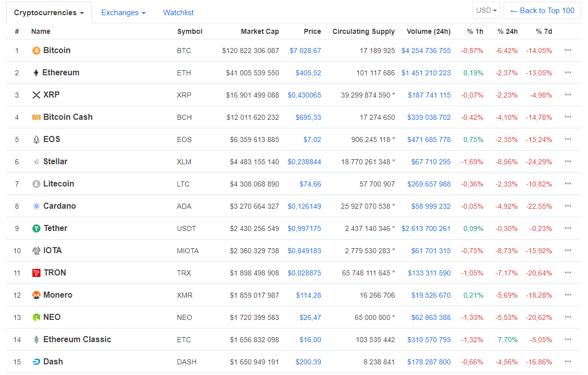
Task: Sort by the Market Cap column header
Action: [260, 31]
